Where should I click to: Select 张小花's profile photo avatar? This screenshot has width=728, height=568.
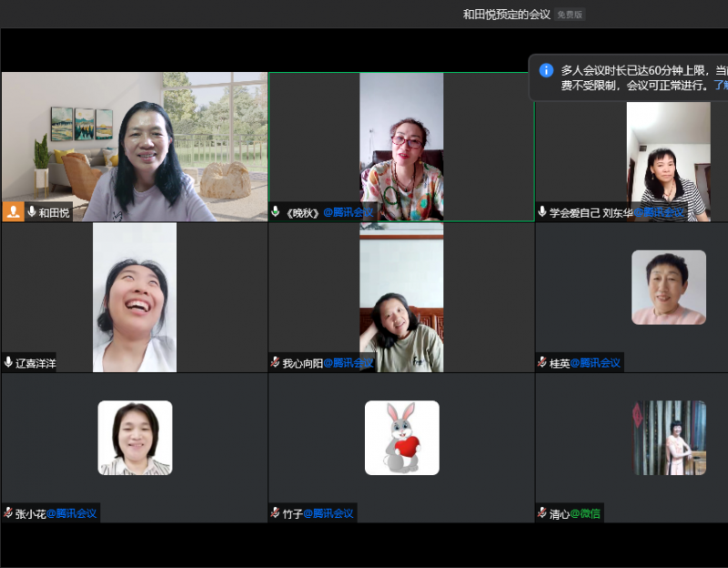point(135,438)
